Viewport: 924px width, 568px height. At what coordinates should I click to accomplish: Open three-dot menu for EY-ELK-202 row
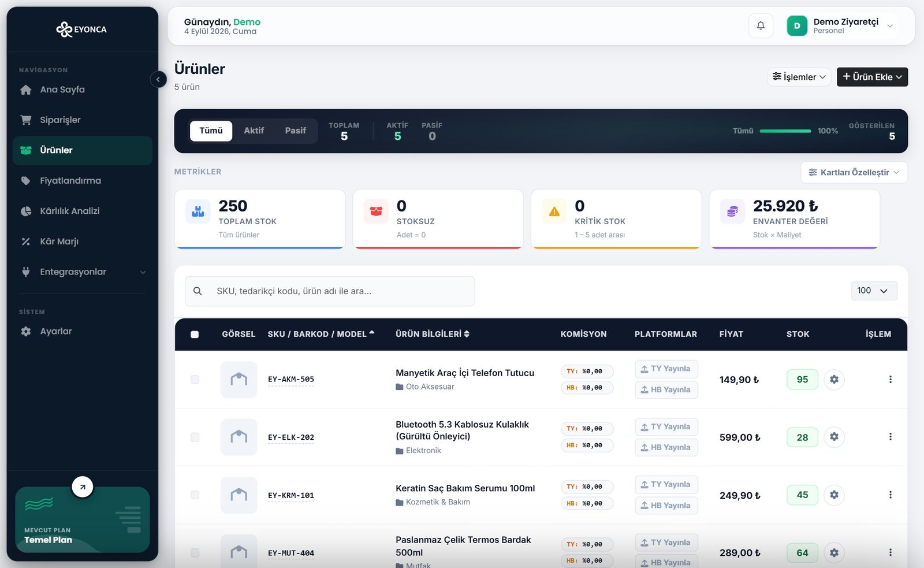(890, 437)
